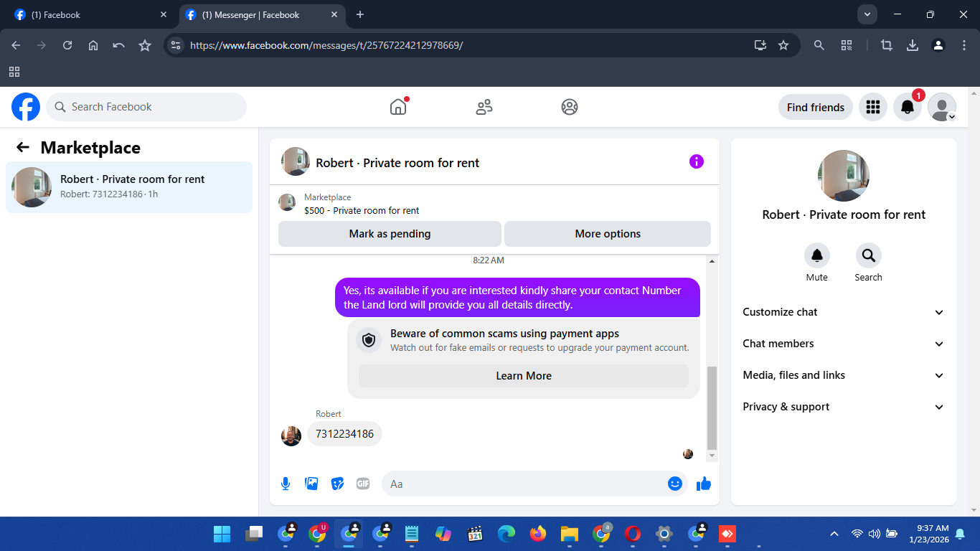
Task: Switch to the first Facebook tab
Action: click(x=89, y=14)
